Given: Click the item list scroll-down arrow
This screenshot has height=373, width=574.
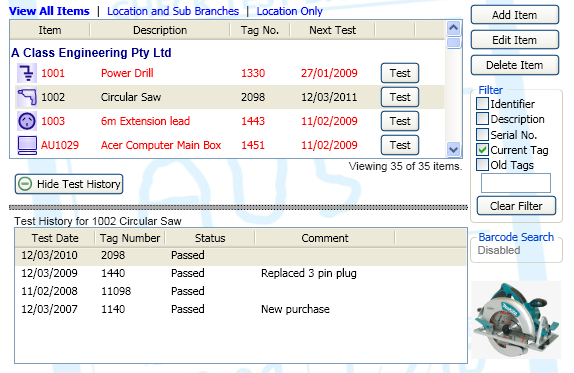Looking at the screenshot, I should 454,149.
